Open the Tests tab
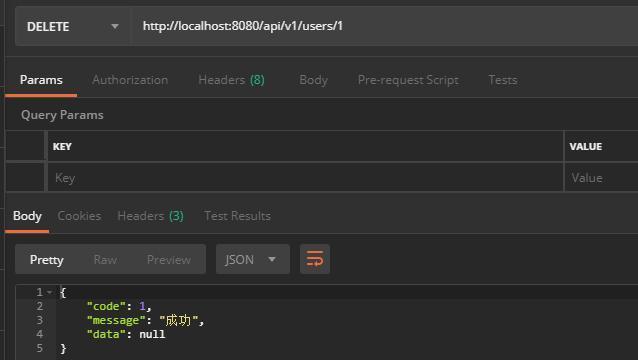Viewport: 638px width, 360px height. [503, 80]
